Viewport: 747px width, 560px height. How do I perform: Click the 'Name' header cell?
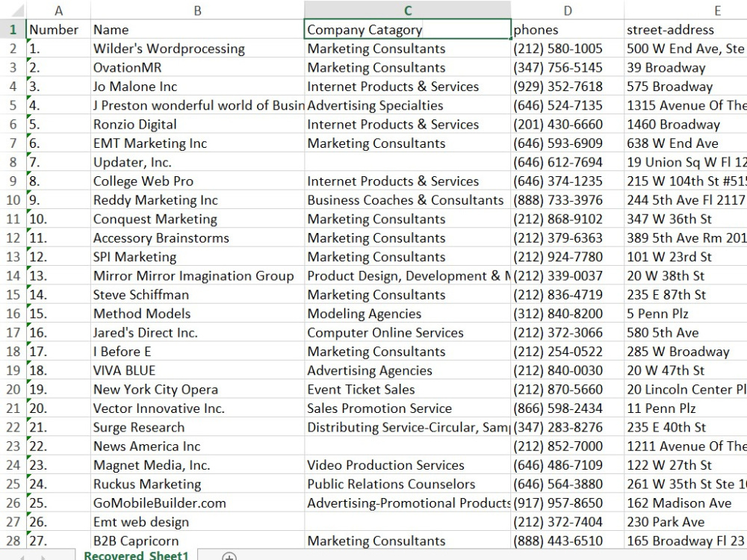point(197,30)
